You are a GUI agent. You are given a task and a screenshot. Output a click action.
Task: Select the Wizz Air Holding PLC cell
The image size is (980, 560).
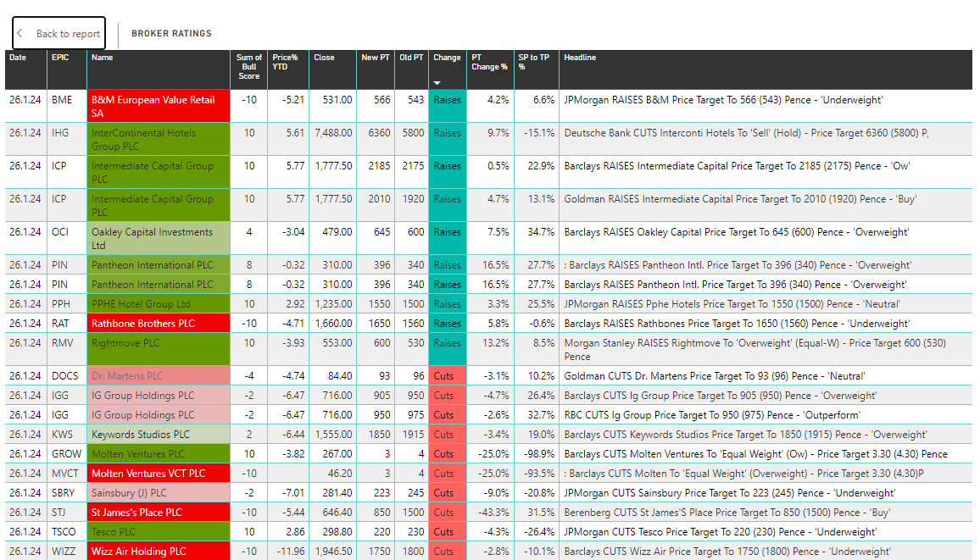tap(159, 552)
